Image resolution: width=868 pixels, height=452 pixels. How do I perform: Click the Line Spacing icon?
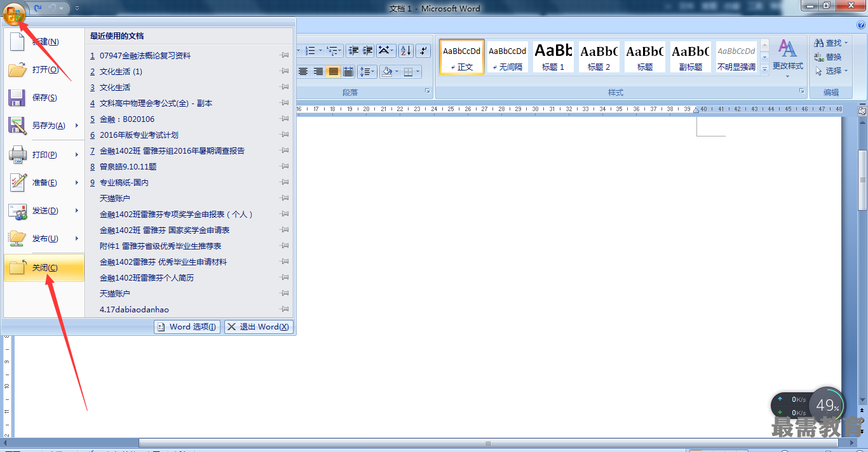pyautogui.click(x=367, y=71)
